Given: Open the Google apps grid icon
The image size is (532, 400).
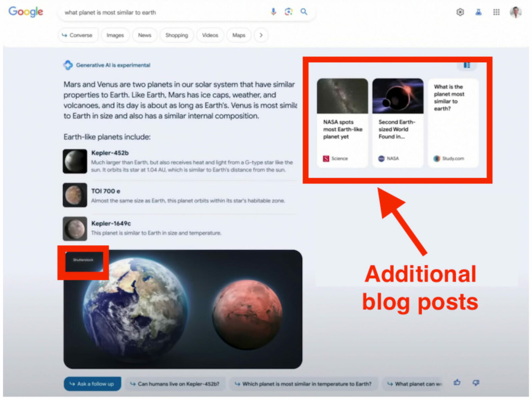Looking at the screenshot, I should [x=496, y=12].
